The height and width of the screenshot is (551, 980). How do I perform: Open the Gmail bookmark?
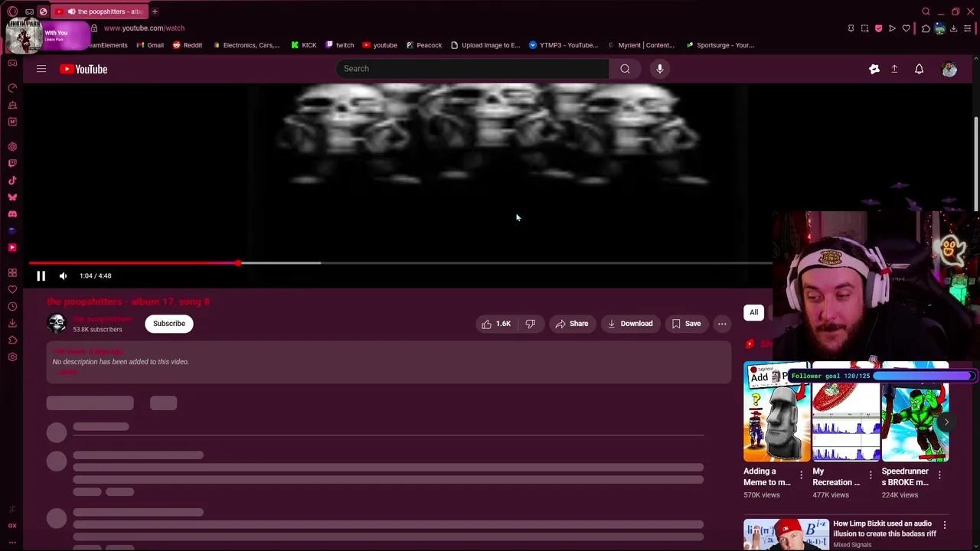(x=150, y=45)
